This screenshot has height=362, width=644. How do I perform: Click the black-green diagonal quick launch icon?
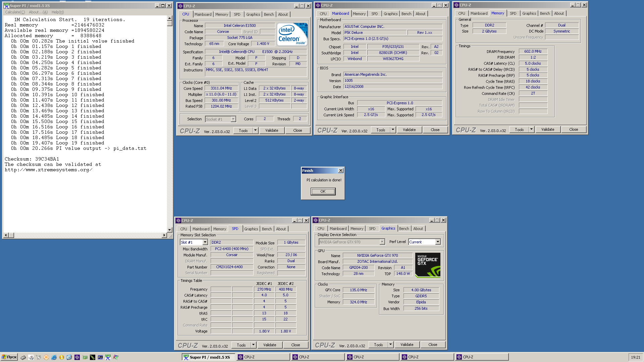(x=93, y=357)
